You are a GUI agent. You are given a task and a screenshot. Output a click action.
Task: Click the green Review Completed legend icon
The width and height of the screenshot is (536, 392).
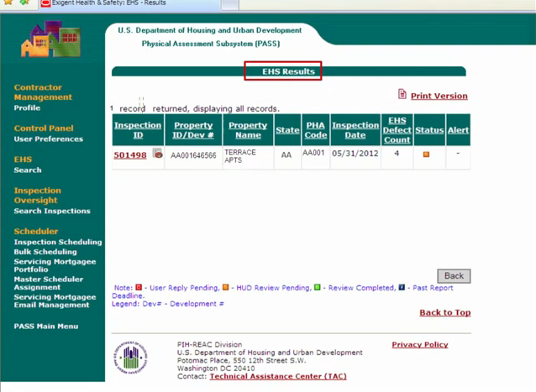318,287
